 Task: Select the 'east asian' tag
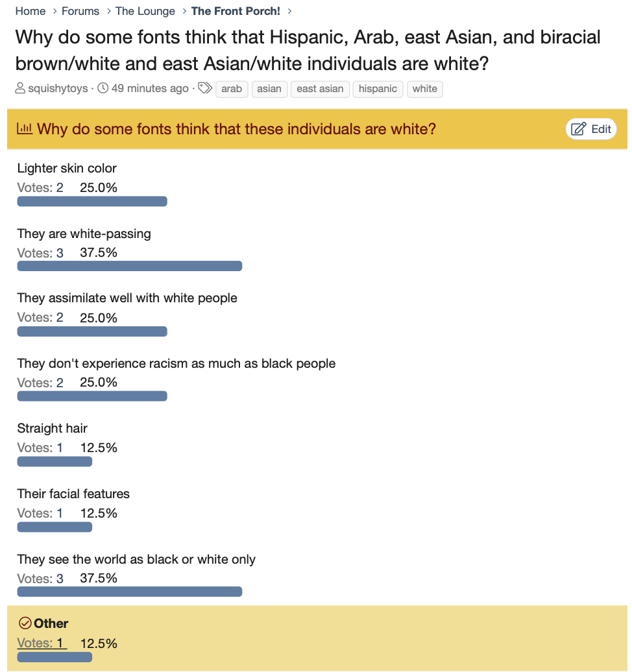pos(320,89)
